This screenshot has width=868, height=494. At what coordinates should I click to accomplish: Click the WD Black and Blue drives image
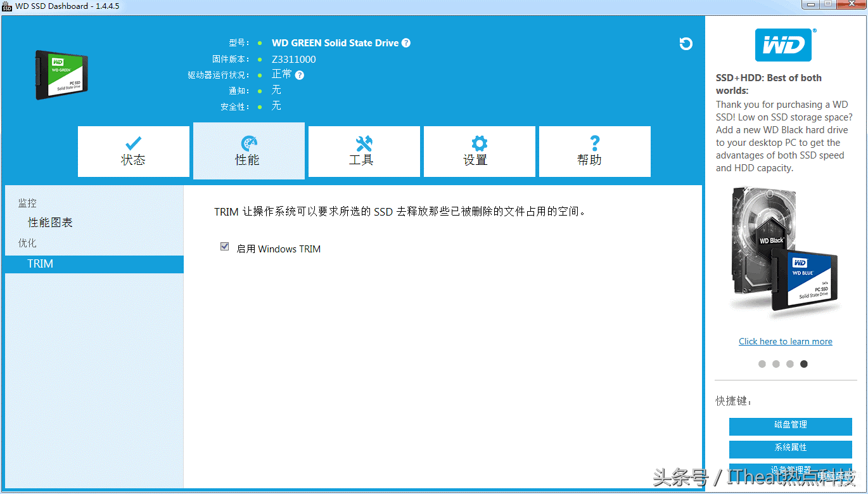[x=785, y=252]
